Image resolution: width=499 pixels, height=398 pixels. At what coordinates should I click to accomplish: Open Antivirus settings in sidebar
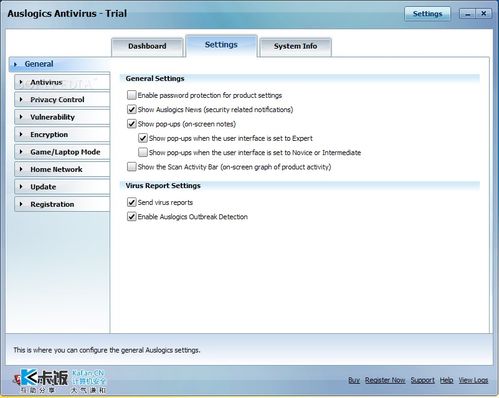pos(62,82)
